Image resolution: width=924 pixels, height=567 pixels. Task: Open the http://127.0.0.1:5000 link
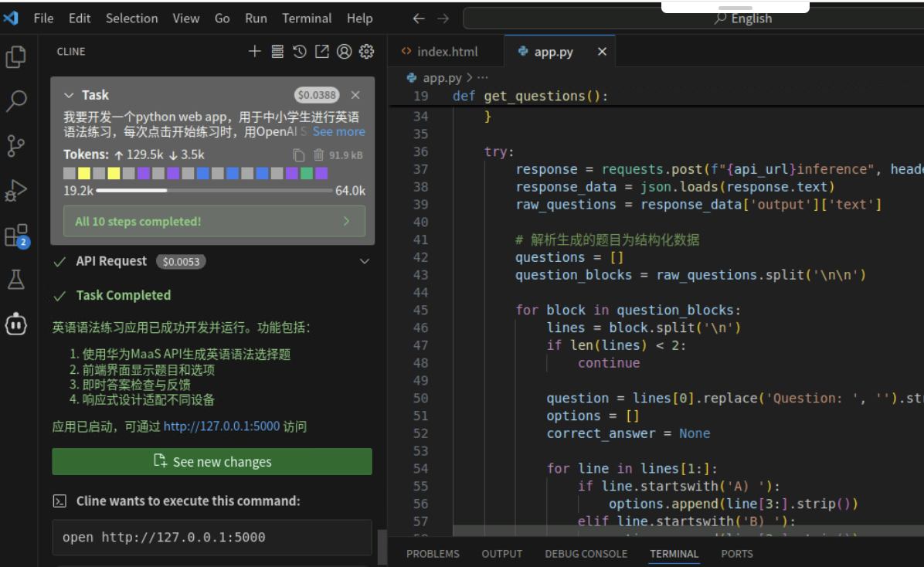pos(221,426)
